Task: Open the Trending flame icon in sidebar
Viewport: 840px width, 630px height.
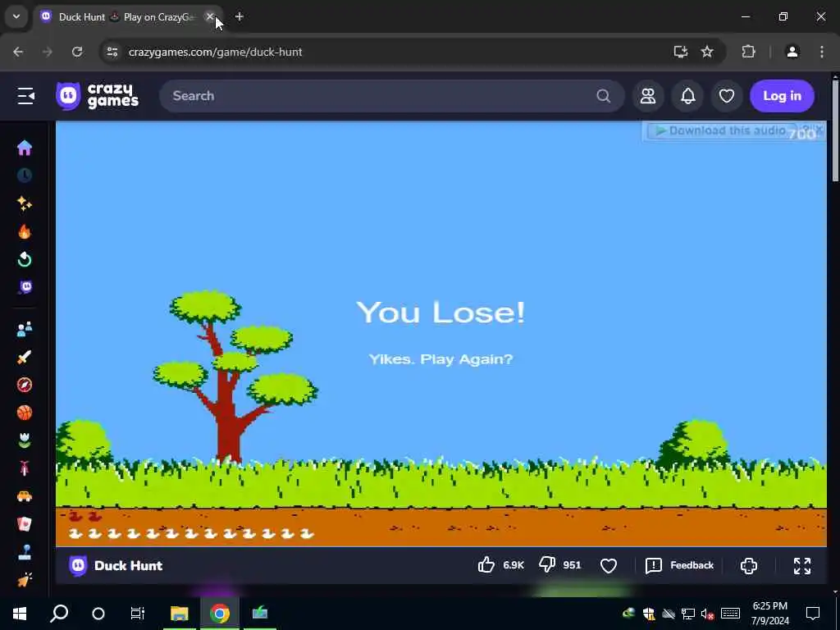Action: pos(25,231)
